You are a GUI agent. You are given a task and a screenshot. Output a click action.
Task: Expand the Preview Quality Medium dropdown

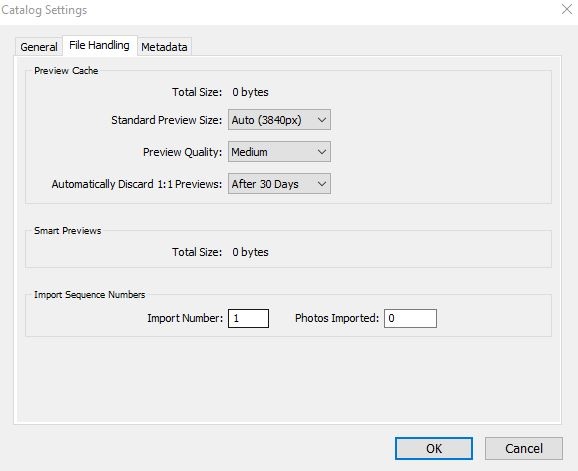pos(279,152)
